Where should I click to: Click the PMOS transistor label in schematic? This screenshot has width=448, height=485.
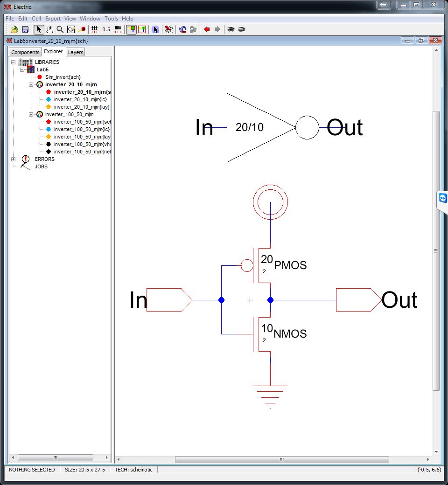point(290,265)
